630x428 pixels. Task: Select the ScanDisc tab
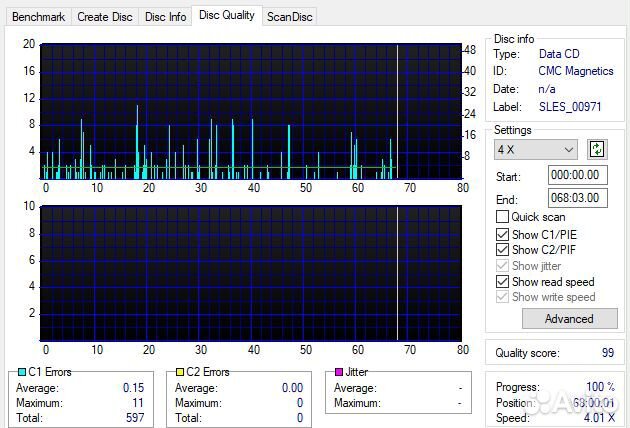pos(289,16)
